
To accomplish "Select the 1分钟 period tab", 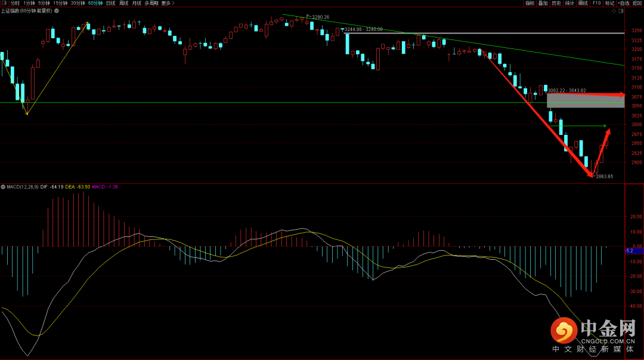I will pyautogui.click(x=30, y=3).
